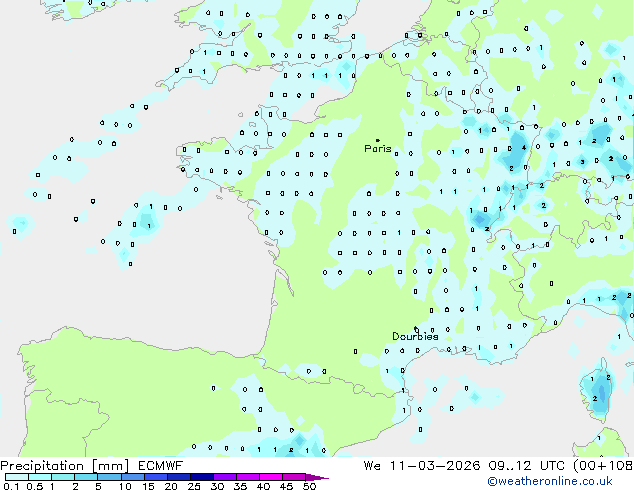Click legend scale label "0.1"
The height and width of the screenshot is (490, 634).
coord(11,486)
